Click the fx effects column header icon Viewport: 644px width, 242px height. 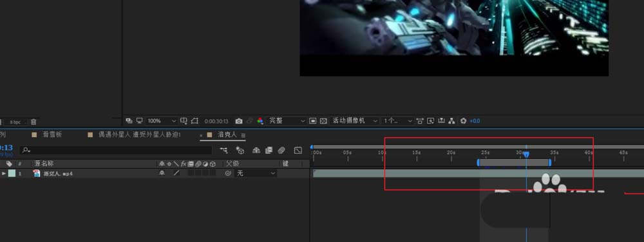(184, 163)
